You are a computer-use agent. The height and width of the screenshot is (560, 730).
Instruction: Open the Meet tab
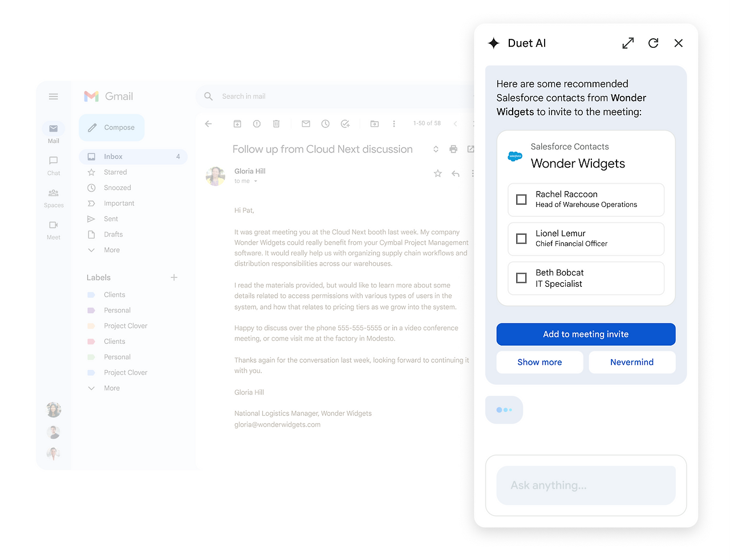pyautogui.click(x=54, y=230)
